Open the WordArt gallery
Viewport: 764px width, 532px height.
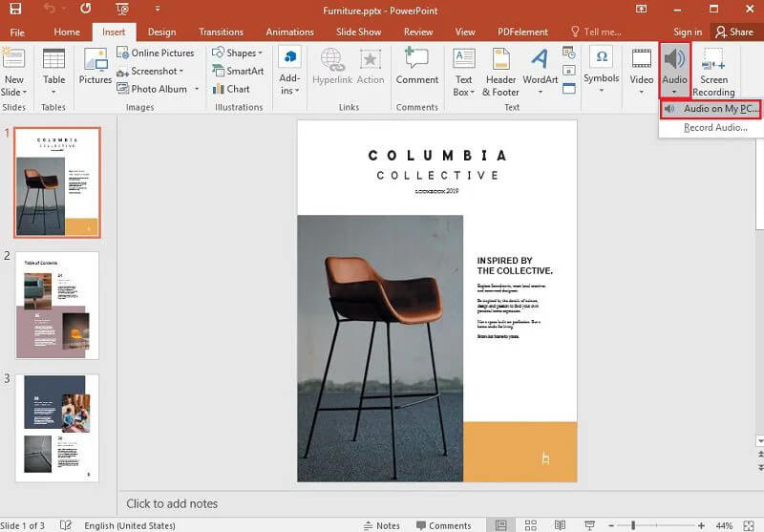(540, 72)
